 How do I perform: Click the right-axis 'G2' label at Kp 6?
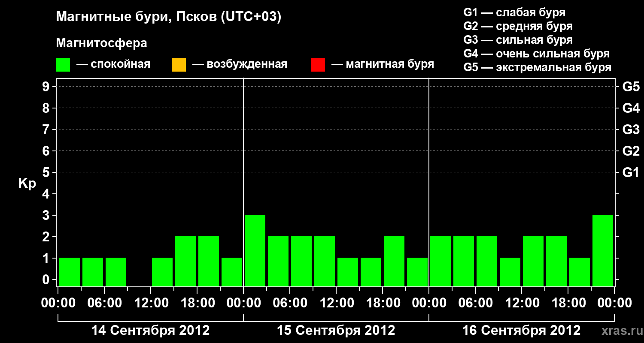(631, 151)
